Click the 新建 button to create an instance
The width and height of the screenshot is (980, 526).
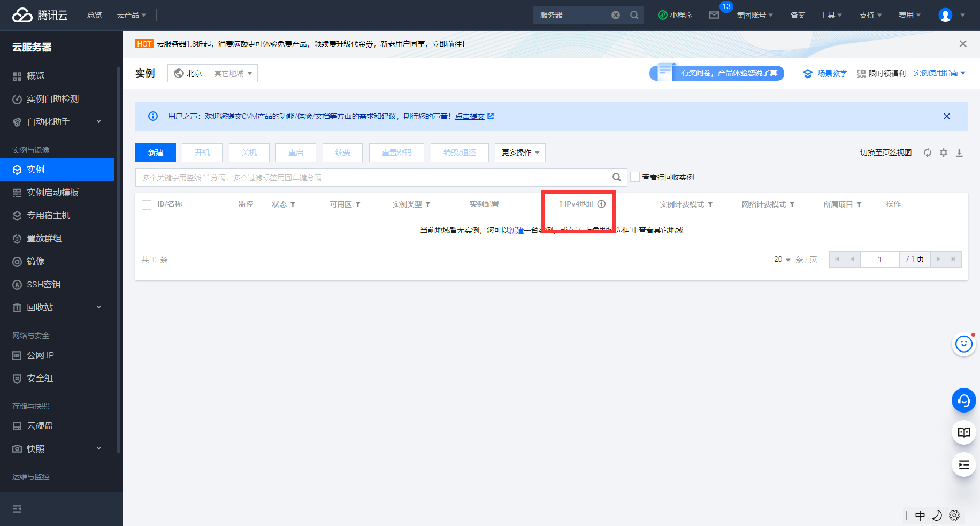coord(155,153)
